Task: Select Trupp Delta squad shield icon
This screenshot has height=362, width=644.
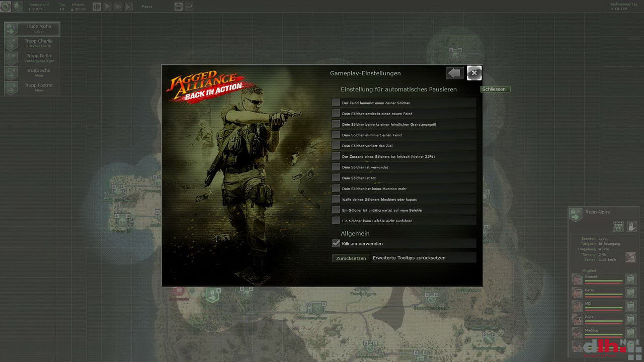Action: coord(11,58)
